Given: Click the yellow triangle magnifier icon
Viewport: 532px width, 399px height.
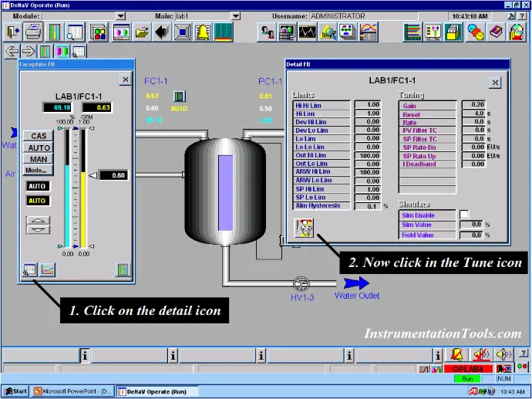Looking at the screenshot, I should 328,32.
